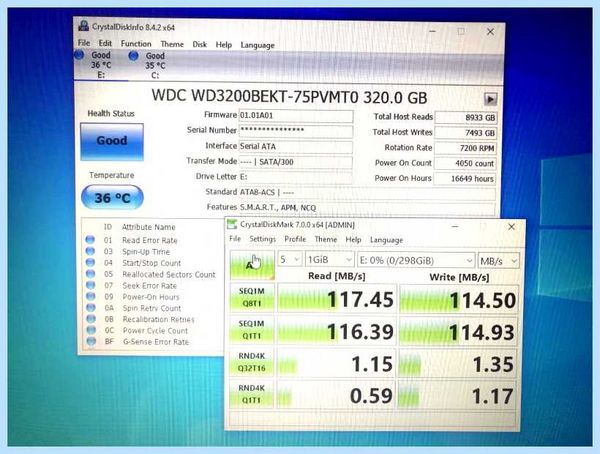Click the Power On Hours value 16649 hours
The height and width of the screenshot is (454, 600).
[465, 179]
